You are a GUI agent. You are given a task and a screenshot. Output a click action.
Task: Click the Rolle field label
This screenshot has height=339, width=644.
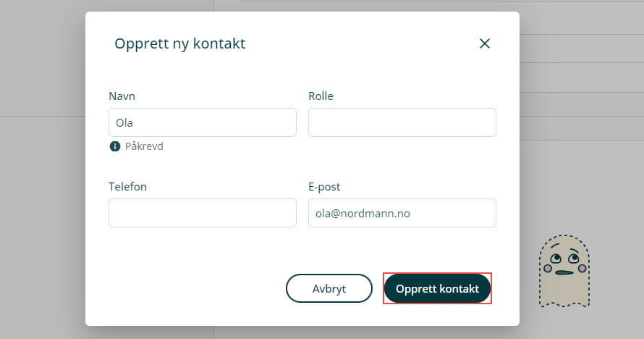point(321,96)
